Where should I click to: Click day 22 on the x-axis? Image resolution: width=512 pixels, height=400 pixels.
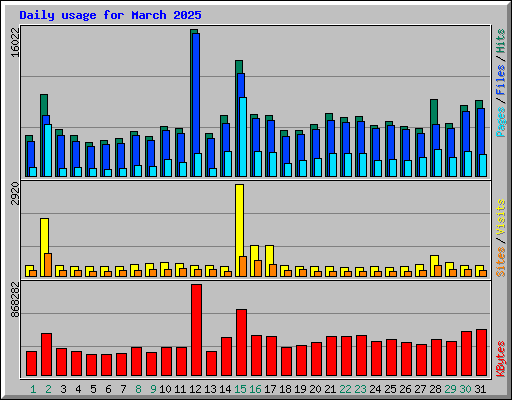[x=345, y=389]
